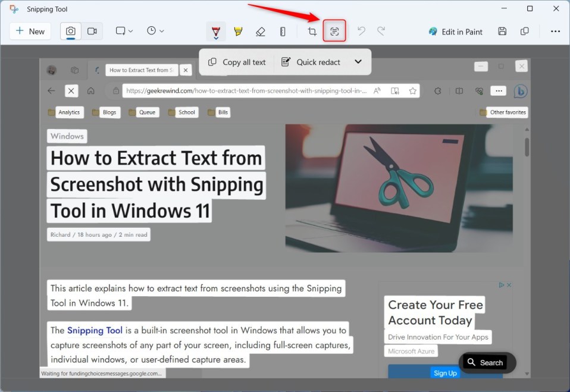Click the Bing chat sidebar icon

point(521,91)
